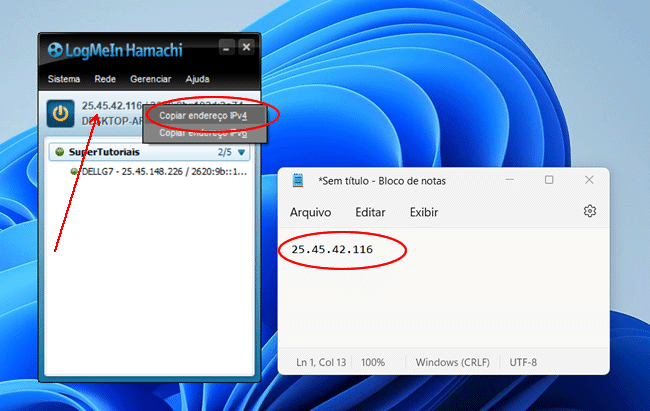Open the Arquivo menu in Notepad
Image resolution: width=650 pixels, height=411 pixels.
310,212
